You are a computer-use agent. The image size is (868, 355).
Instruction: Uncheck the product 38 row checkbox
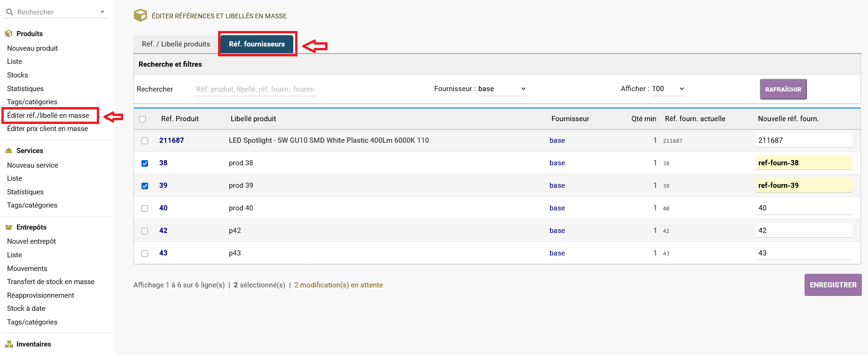[145, 163]
